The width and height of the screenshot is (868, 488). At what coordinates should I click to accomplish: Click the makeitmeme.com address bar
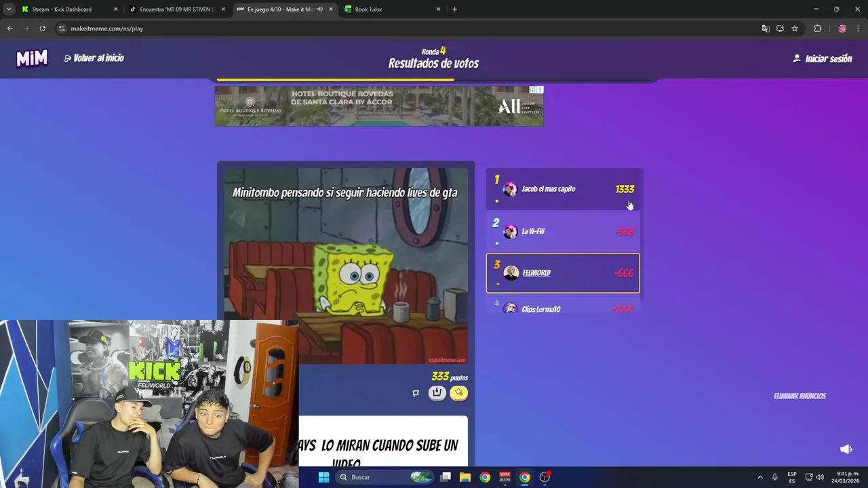(407, 28)
